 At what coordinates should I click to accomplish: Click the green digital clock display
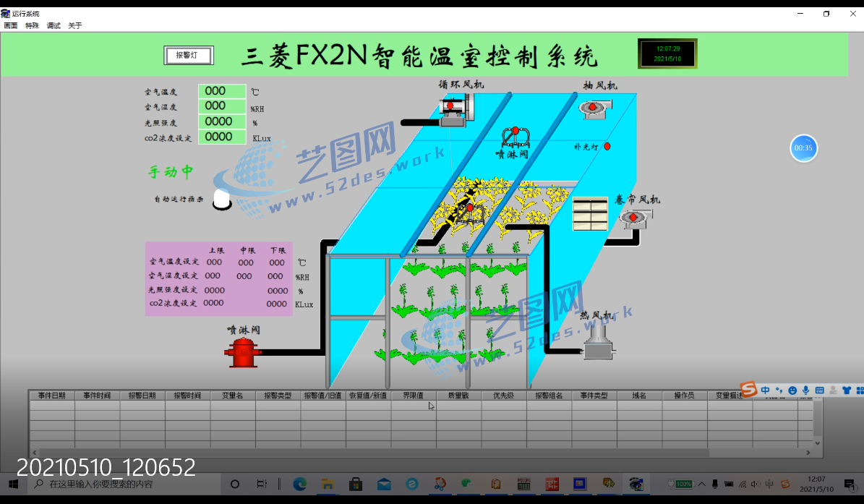coord(668,54)
